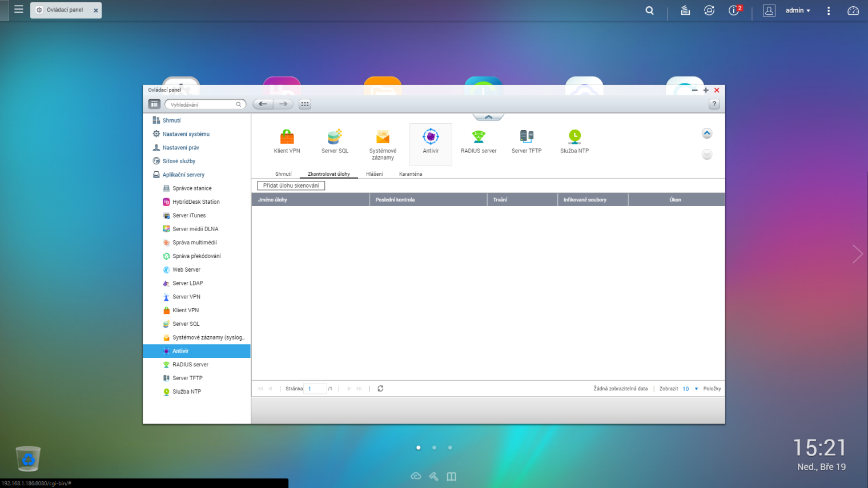
Task: Open the items per page dropdown
Action: [x=690, y=389]
